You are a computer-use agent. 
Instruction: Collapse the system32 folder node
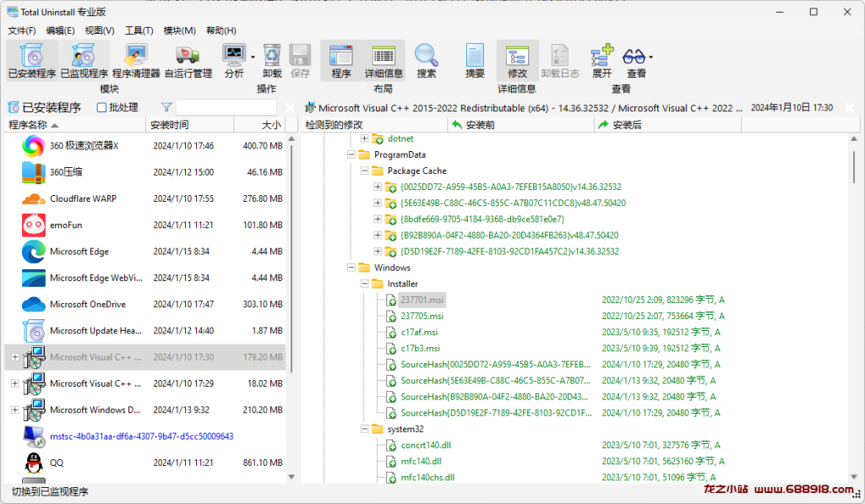(x=364, y=429)
